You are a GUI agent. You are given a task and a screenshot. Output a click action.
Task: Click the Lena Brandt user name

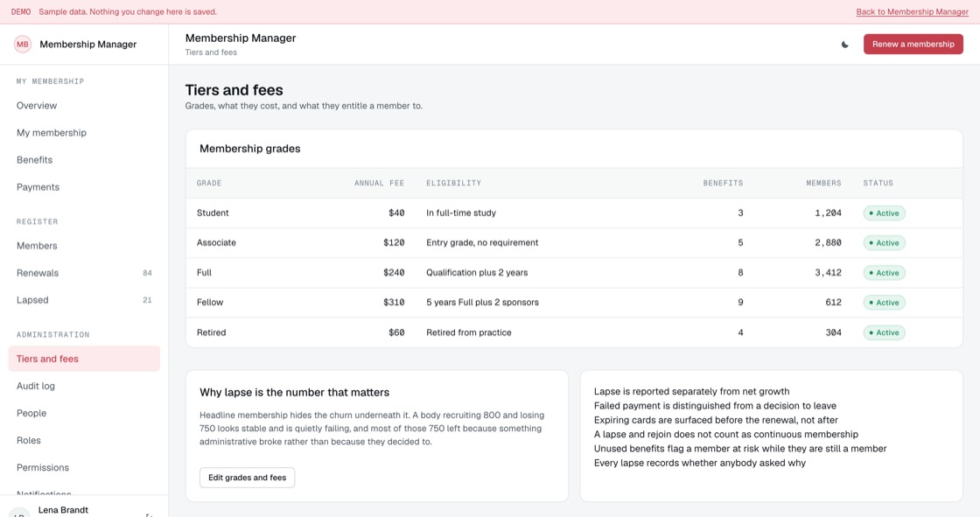[63, 510]
